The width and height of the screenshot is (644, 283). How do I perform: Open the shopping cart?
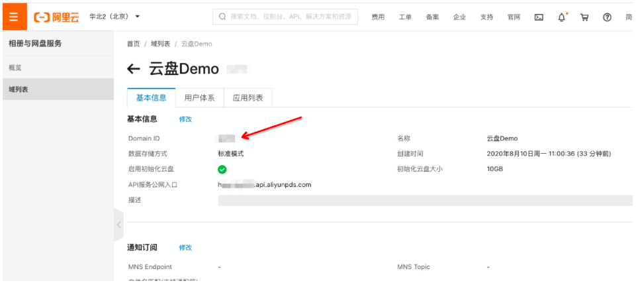coord(584,17)
